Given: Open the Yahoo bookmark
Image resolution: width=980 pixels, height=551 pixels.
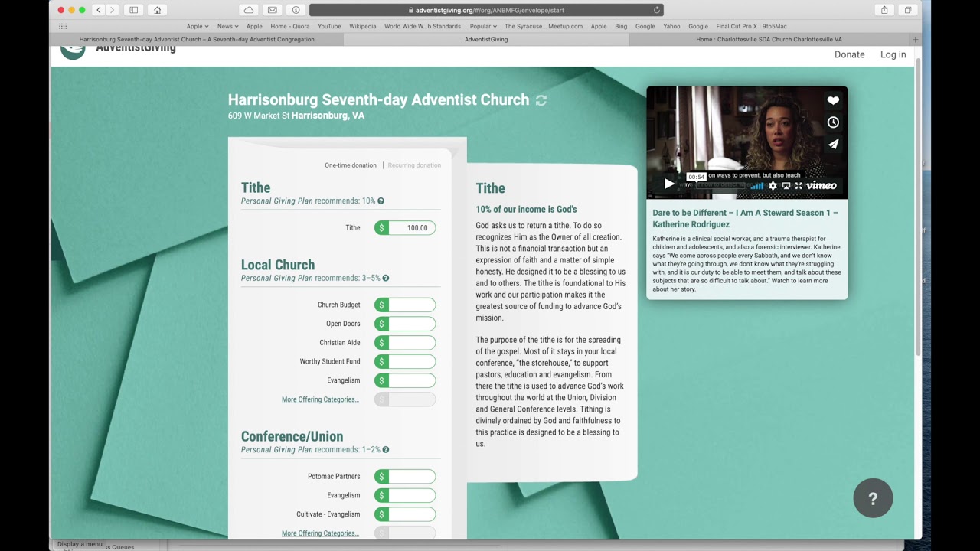Looking at the screenshot, I should pos(671,26).
